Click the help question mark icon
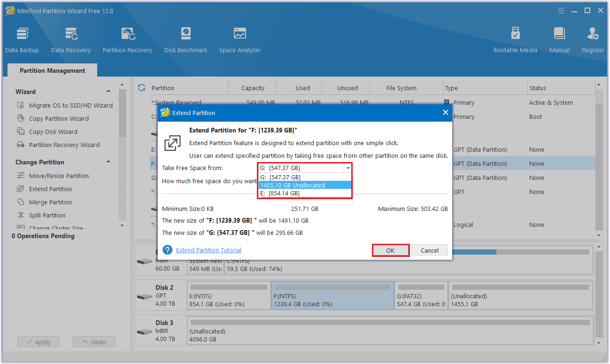This screenshot has width=610, height=364. [167, 250]
